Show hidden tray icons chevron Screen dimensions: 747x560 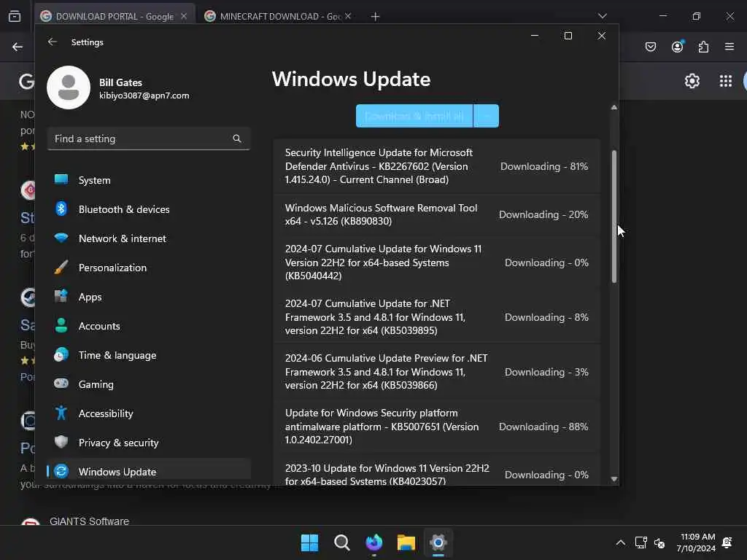click(x=620, y=542)
